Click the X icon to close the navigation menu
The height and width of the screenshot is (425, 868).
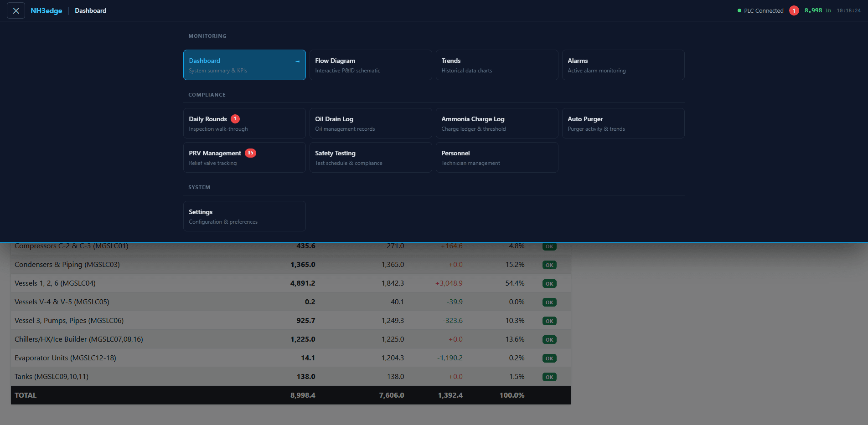(x=15, y=10)
